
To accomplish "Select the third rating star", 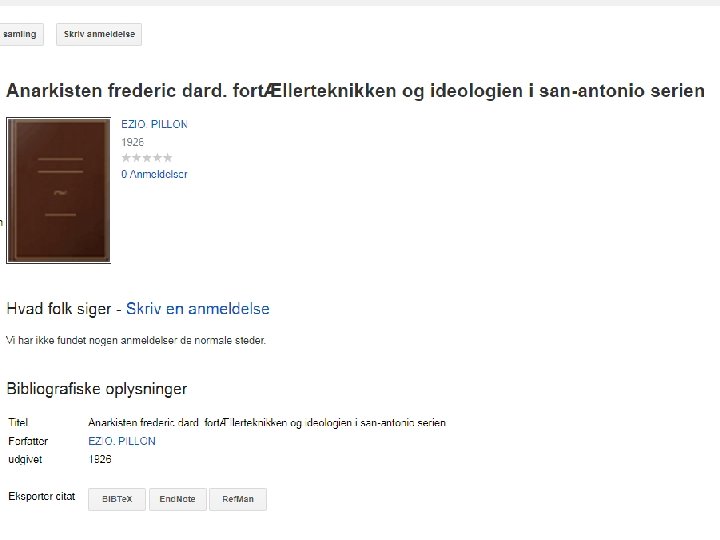I will [x=147, y=158].
